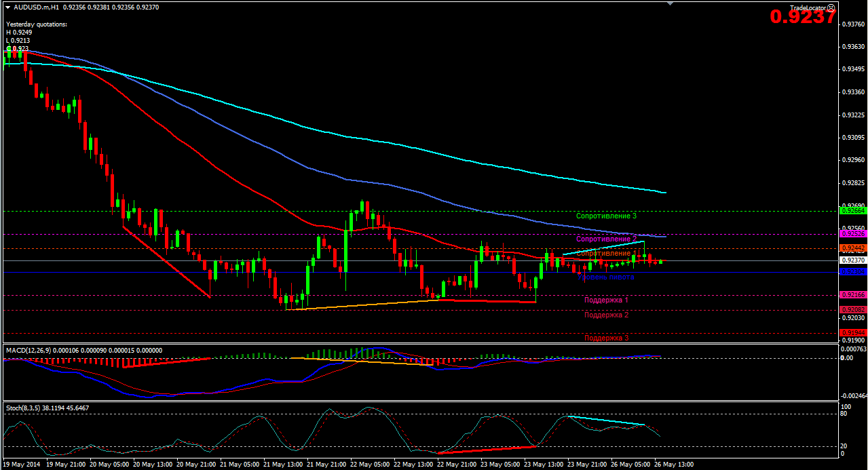
Task: Click the red 0.91944 price tag
Action: [x=852, y=332]
